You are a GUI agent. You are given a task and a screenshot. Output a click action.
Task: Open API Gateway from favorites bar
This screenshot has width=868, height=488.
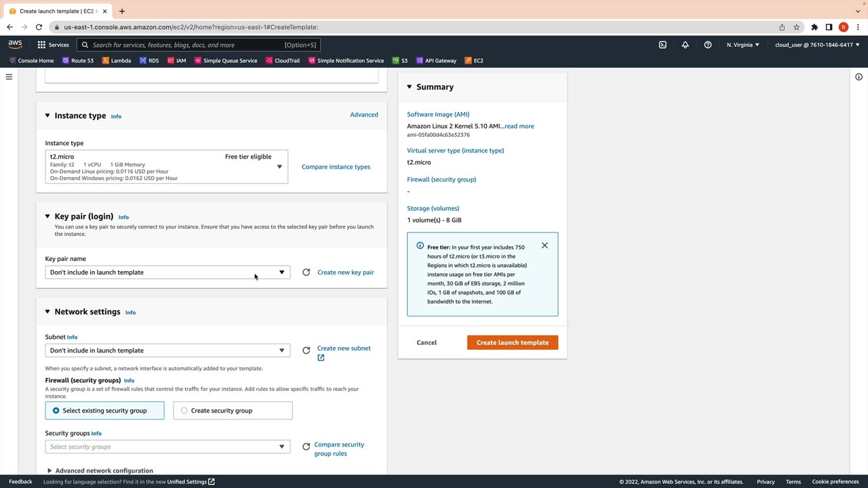pos(436,60)
